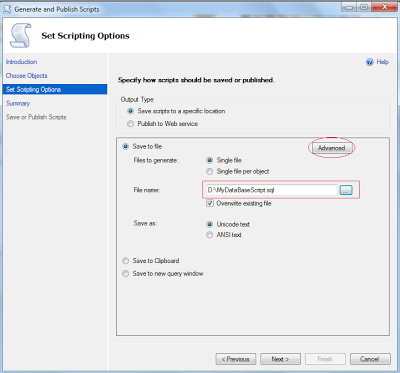The height and width of the screenshot is (373, 400).
Task: Go to the Introduction step
Action: point(21,62)
